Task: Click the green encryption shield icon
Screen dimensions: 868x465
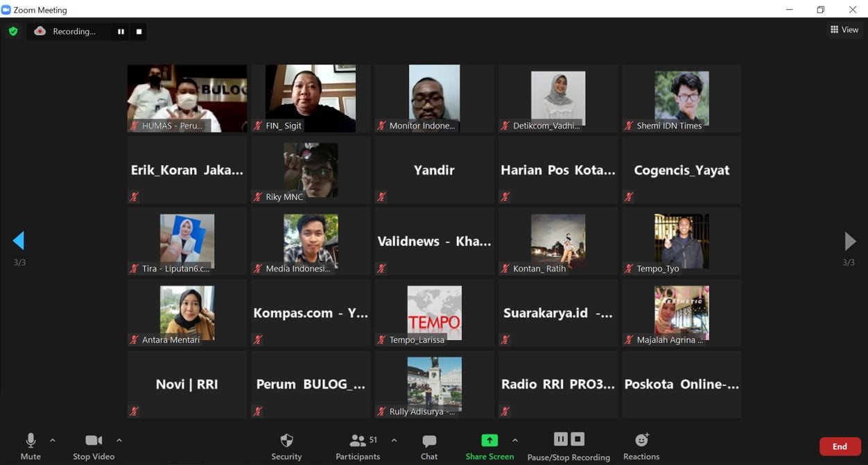Action: tap(13, 31)
